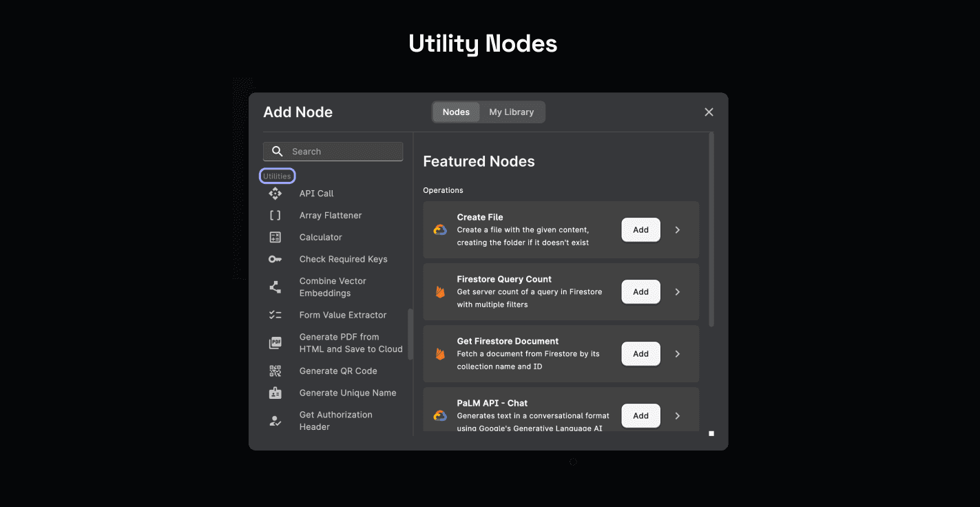Select the Combine Vector Embeddings icon
The width and height of the screenshot is (980, 507).
click(x=275, y=287)
